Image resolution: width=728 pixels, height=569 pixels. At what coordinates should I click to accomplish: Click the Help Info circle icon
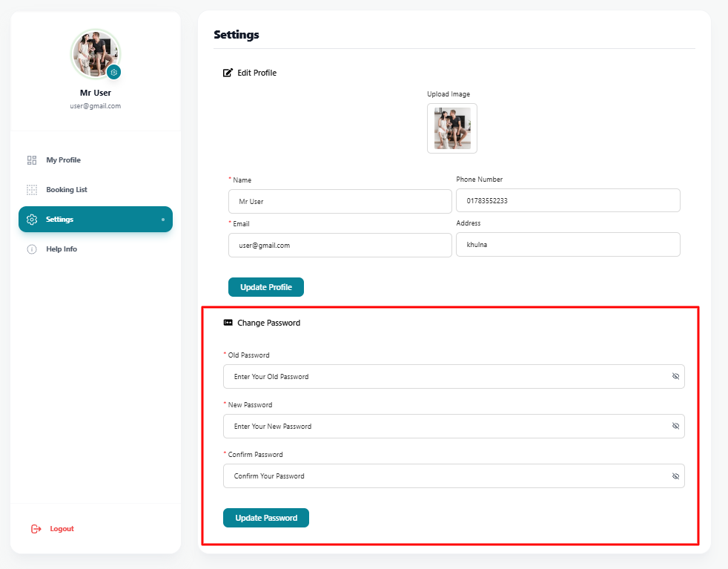(32, 249)
